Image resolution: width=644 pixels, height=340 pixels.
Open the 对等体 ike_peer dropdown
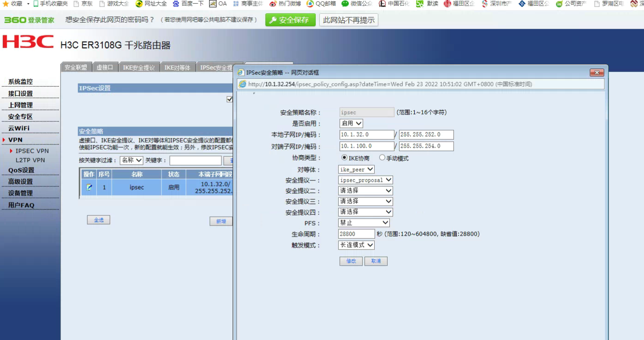click(x=356, y=169)
